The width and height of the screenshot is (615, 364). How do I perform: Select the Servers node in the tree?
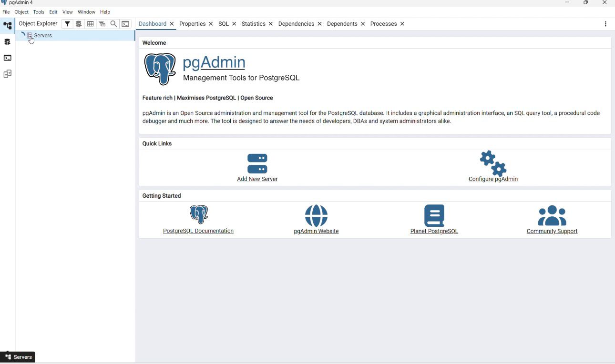[x=43, y=35]
